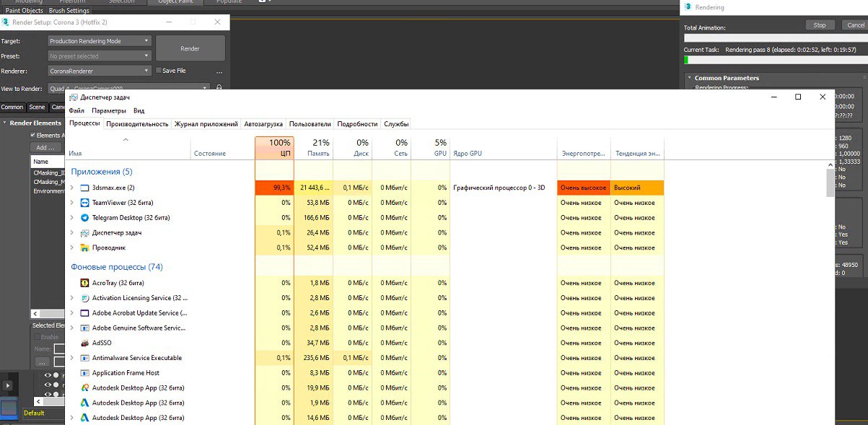Expand the Antimalware Service Executable row
The image size is (868, 425).
point(71,358)
